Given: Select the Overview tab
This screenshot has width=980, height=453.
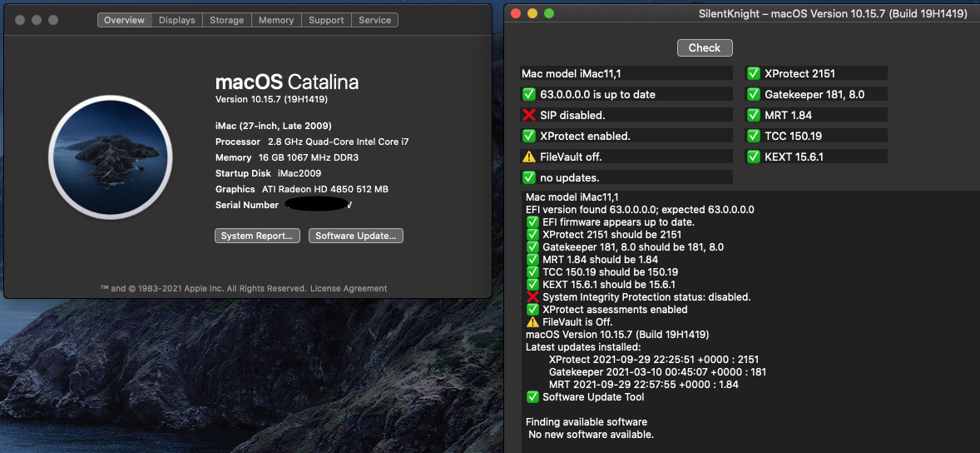Looking at the screenshot, I should [x=125, y=20].
